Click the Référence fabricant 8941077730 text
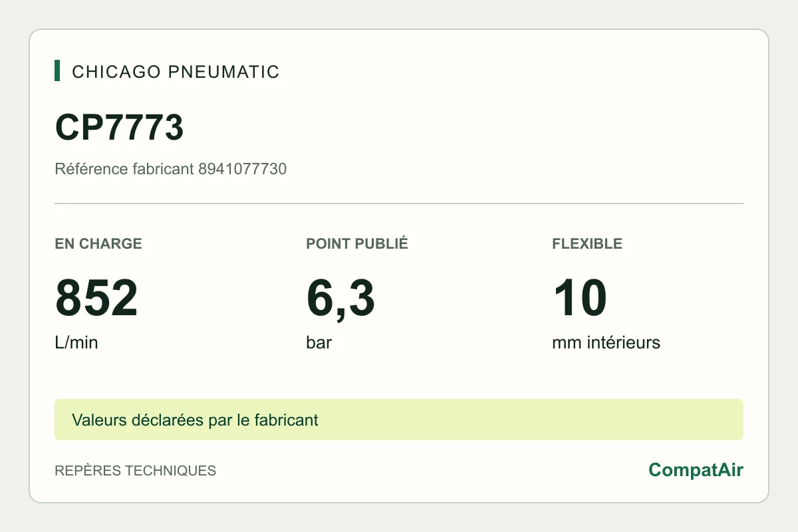The height and width of the screenshot is (532, 798). pyautogui.click(x=171, y=169)
